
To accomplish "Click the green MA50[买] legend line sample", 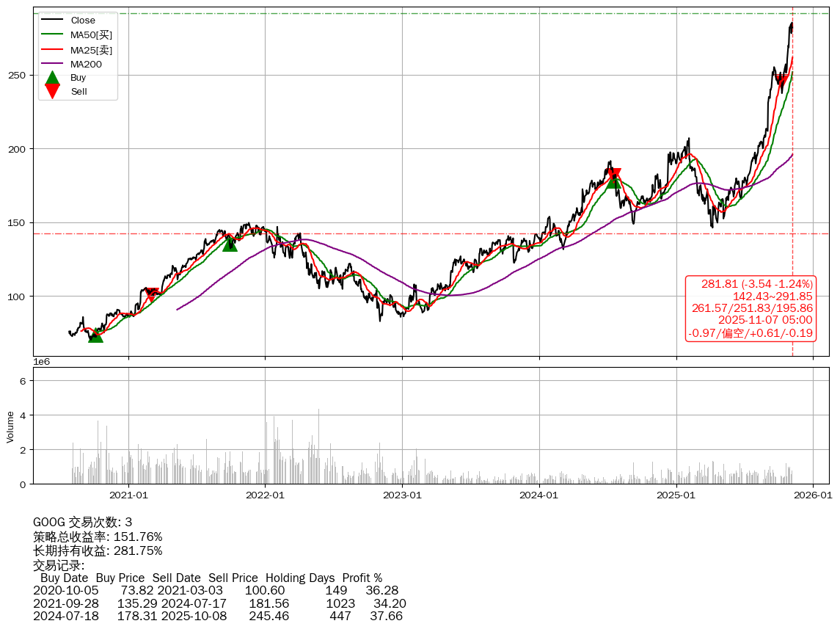I will [x=52, y=34].
